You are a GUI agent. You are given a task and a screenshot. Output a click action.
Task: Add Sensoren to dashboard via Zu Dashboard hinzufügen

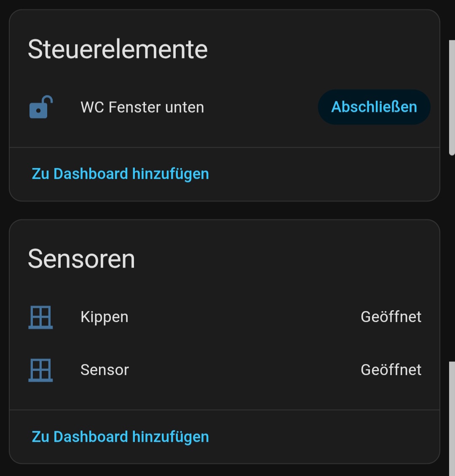120,437
